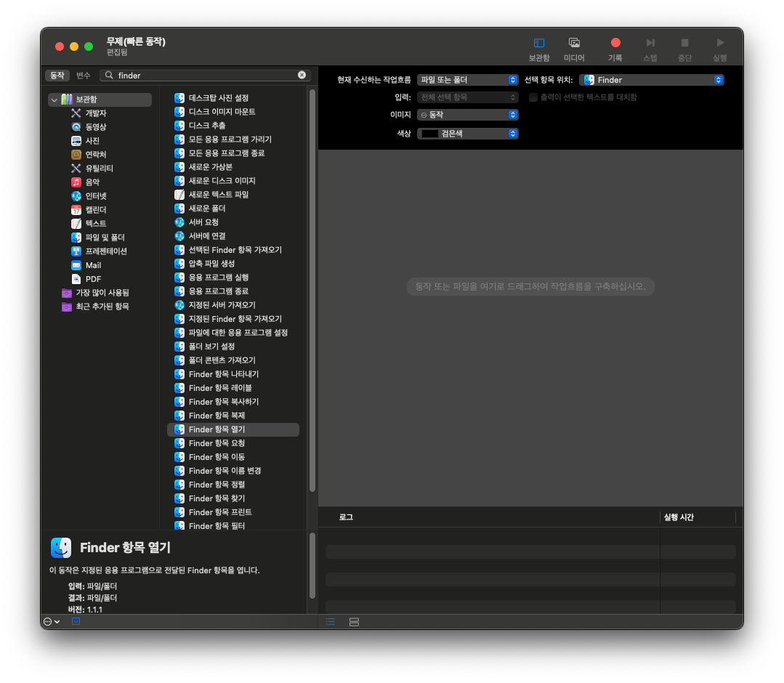Select the 인터넷 category
Screen dimensions: 784x683
95,196
